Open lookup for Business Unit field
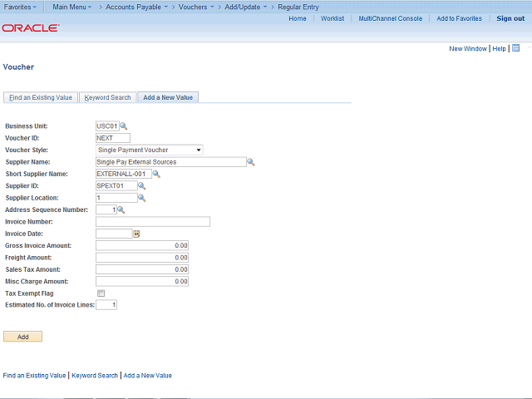The image size is (532, 399). point(124,126)
